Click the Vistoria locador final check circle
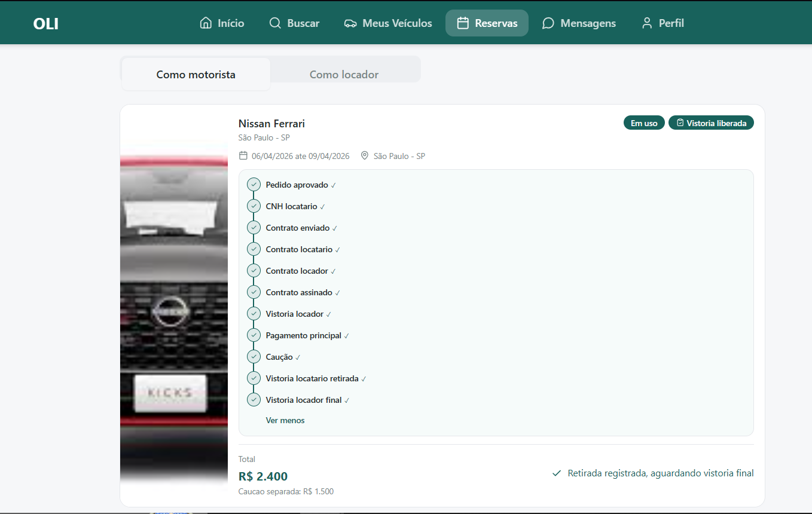Image resolution: width=812 pixels, height=514 pixels. pos(254,400)
